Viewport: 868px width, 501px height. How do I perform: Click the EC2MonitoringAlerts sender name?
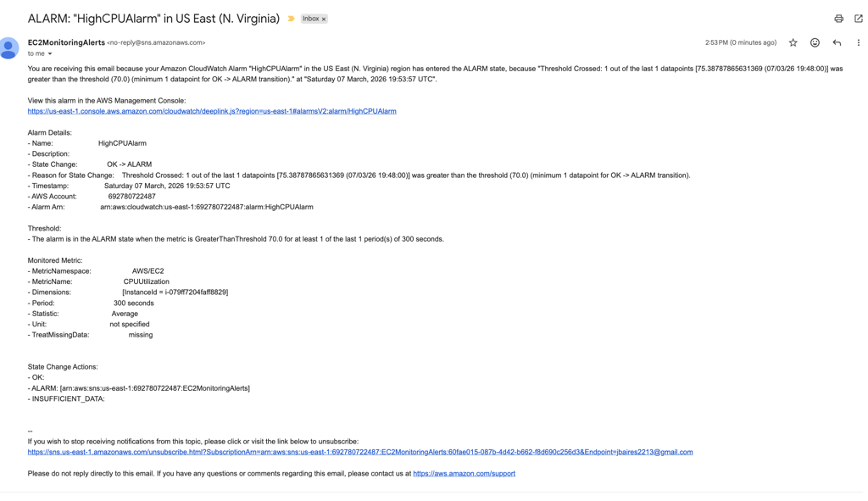click(x=66, y=42)
